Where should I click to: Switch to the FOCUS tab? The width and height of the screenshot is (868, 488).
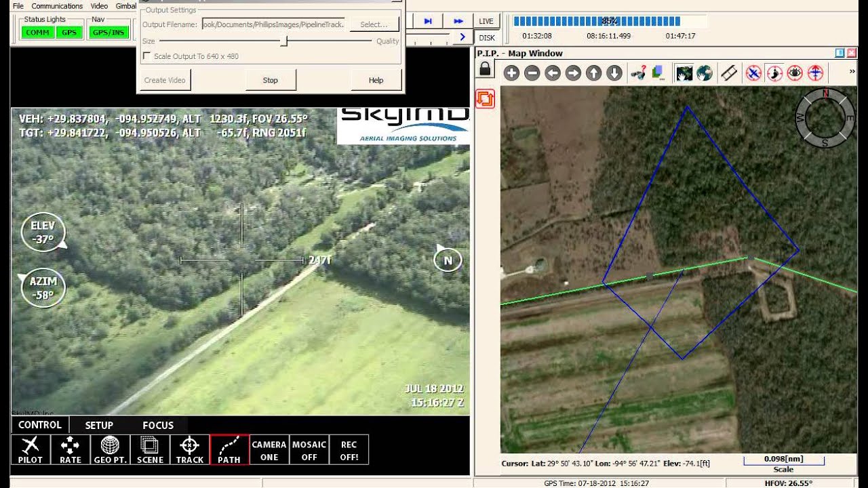coord(158,425)
